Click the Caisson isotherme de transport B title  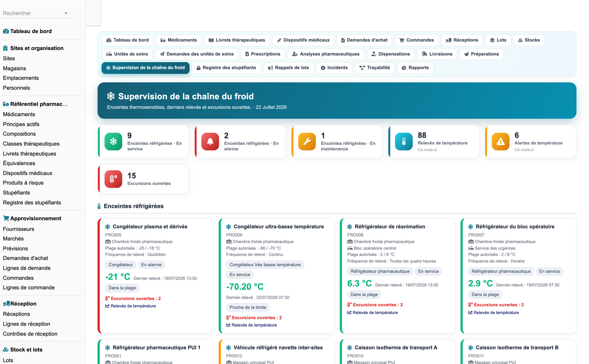click(517, 348)
